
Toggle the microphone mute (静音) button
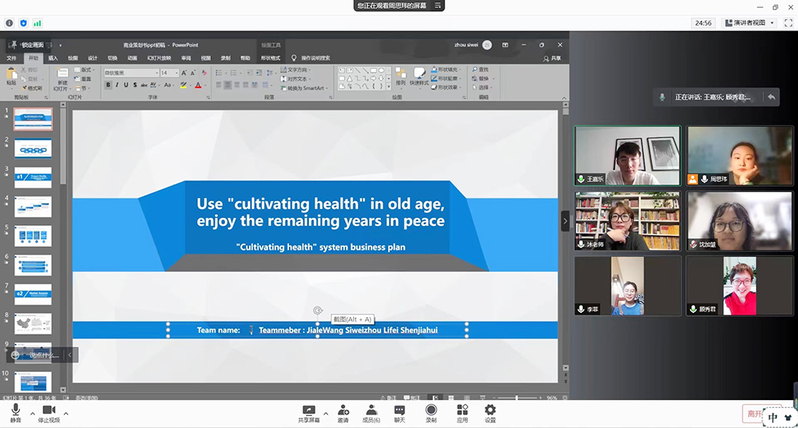click(x=15, y=411)
